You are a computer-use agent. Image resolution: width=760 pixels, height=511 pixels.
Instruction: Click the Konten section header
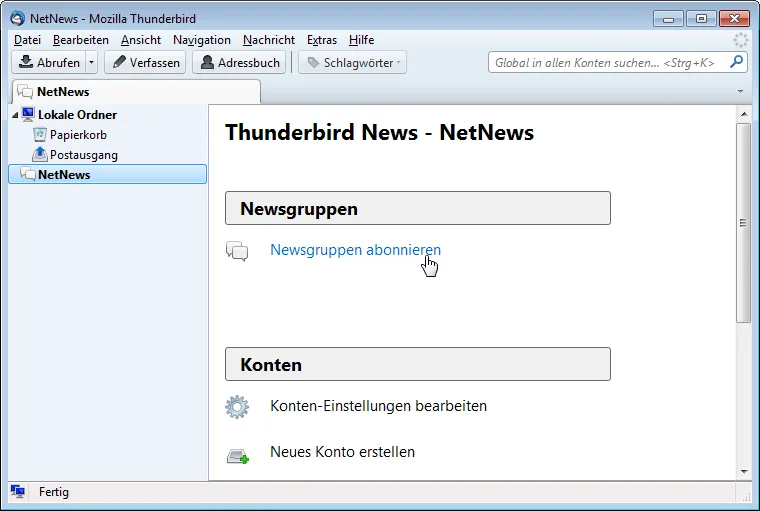point(418,364)
